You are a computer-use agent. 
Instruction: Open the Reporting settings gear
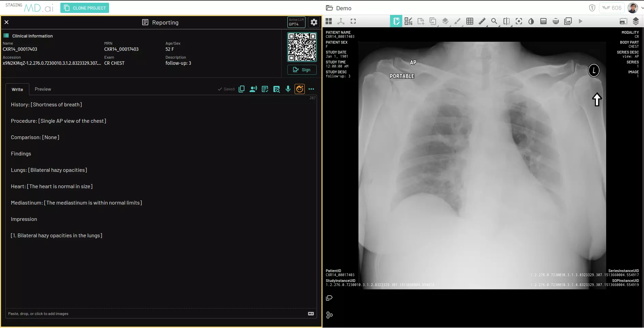point(314,23)
